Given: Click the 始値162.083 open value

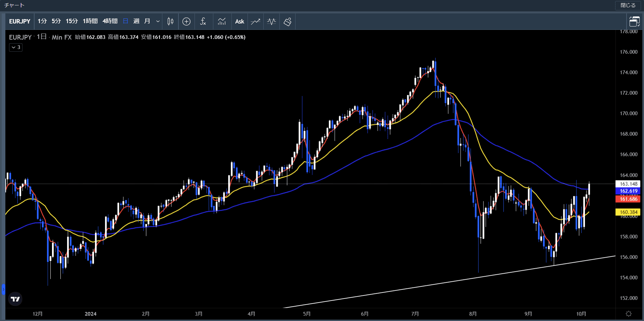Looking at the screenshot, I should 90,37.
